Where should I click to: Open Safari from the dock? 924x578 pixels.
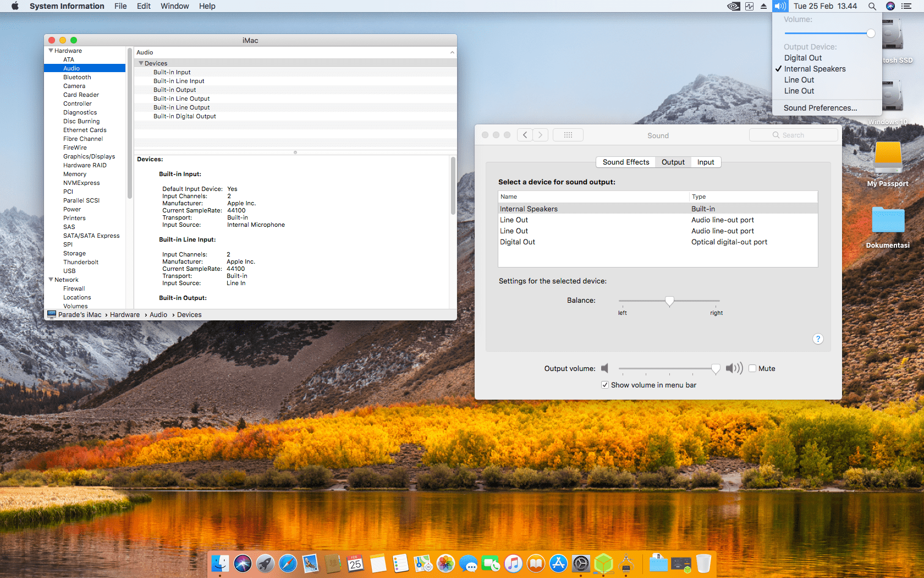(288, 563)
